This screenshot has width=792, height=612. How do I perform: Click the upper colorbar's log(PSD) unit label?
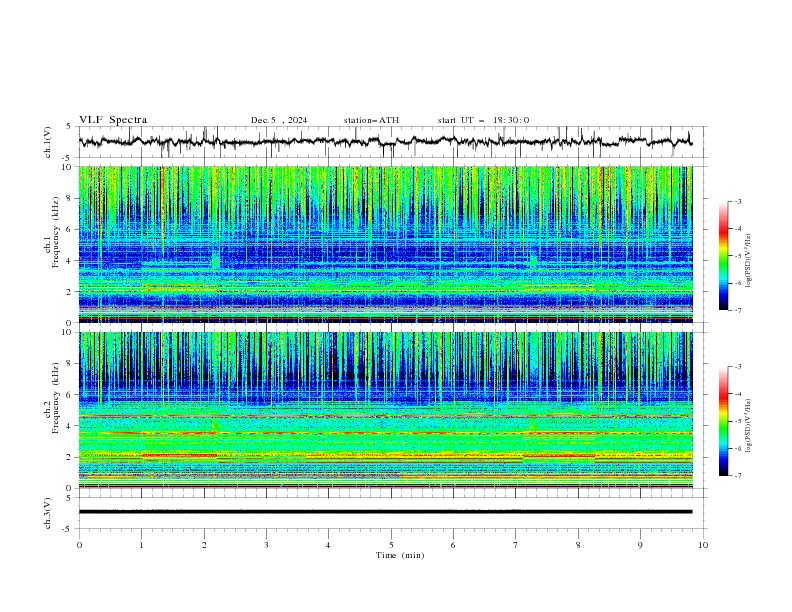pos(748,261)
